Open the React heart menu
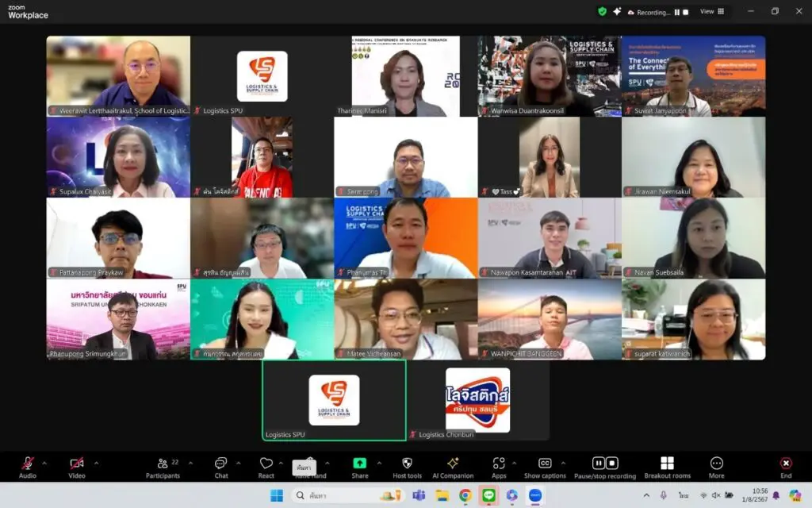Viewport: 812px width, 508px height. [x=266, y=467]
